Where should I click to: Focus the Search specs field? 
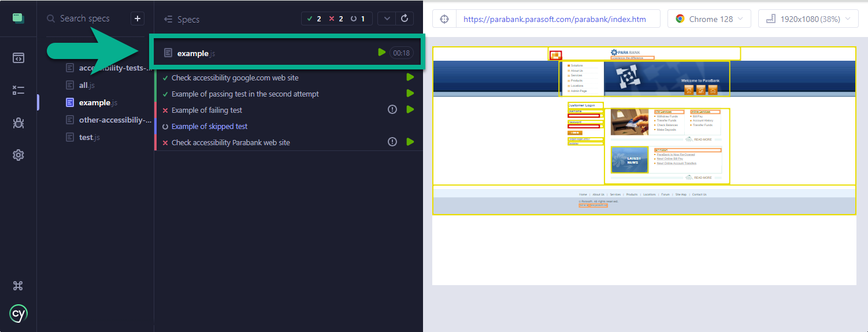click(85, 19)
